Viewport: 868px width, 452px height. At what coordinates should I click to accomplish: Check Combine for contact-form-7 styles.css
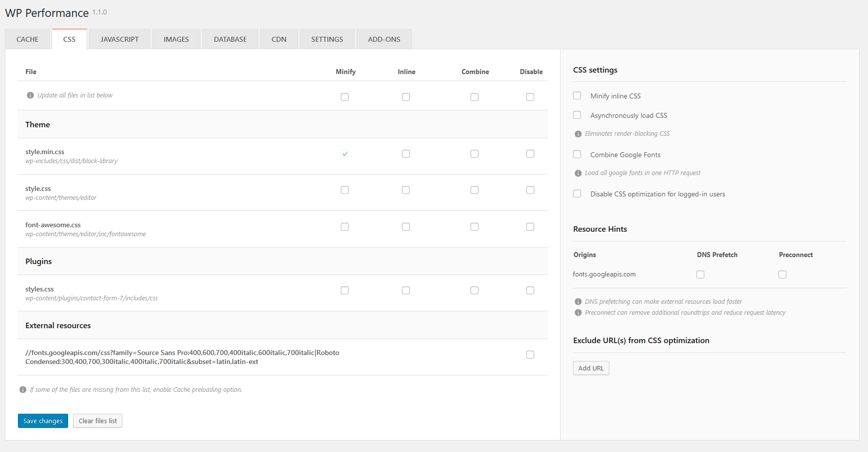coord(475,290)
